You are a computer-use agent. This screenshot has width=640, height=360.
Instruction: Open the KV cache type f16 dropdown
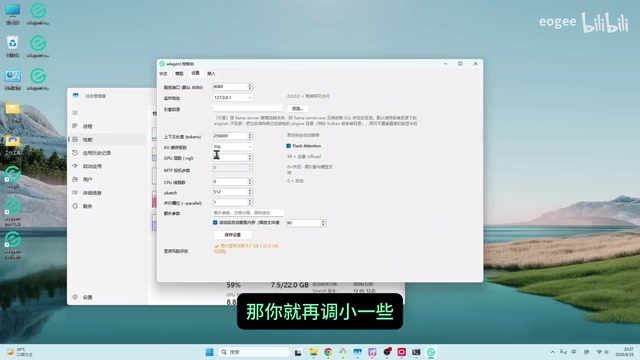[233, 147]
